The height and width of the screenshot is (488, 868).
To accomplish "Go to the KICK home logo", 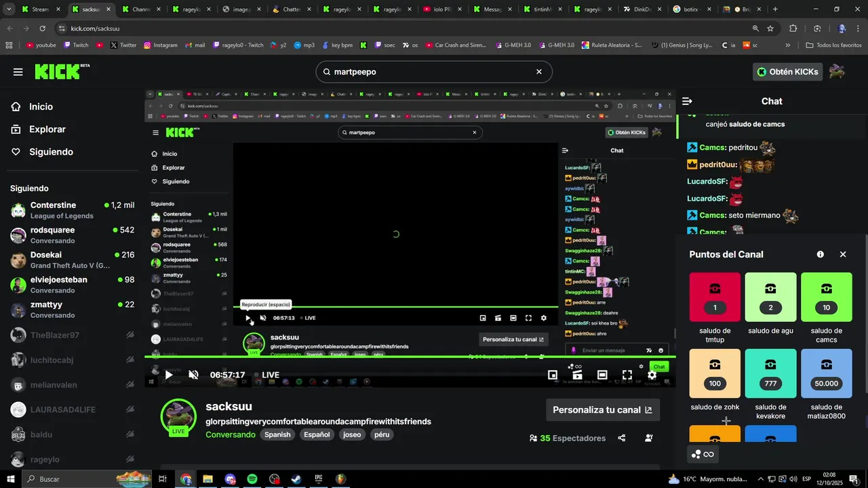I will (x=62, y=71).
